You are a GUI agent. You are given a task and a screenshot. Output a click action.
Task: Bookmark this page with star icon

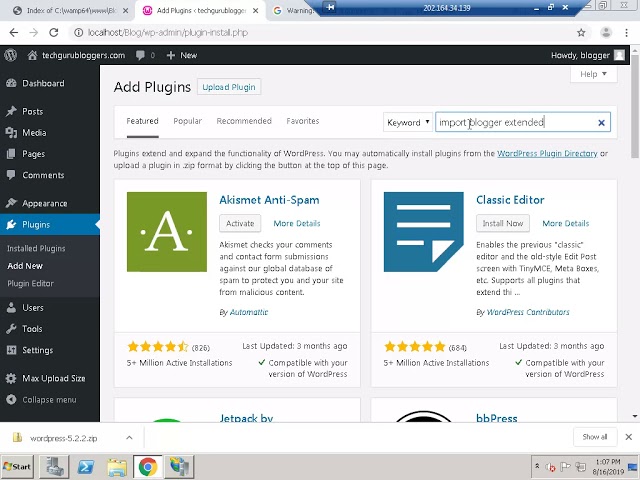click(581, 33)
